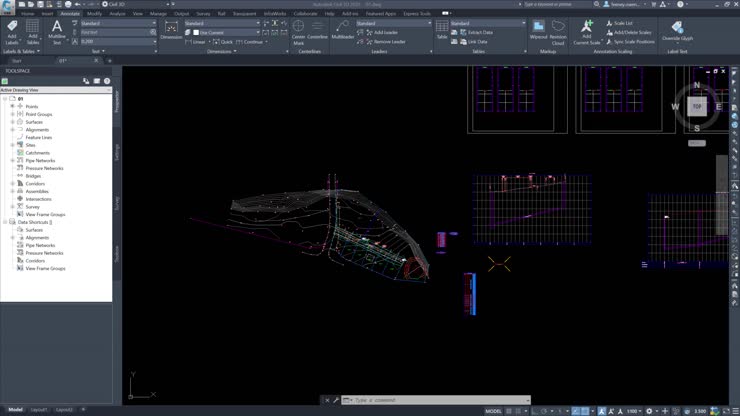Switch to the Layout1 tab
This screenshot has width=740, height=416.
(39, 410)
